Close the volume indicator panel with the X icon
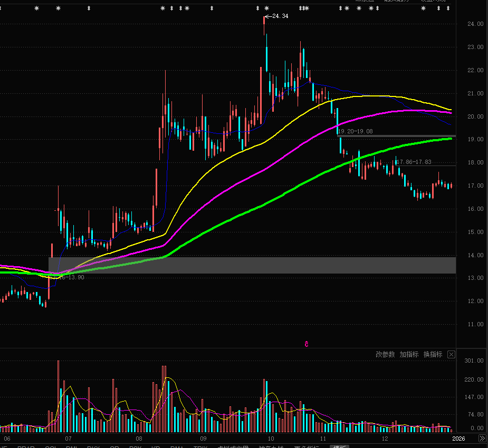 (x=451, y=355)
